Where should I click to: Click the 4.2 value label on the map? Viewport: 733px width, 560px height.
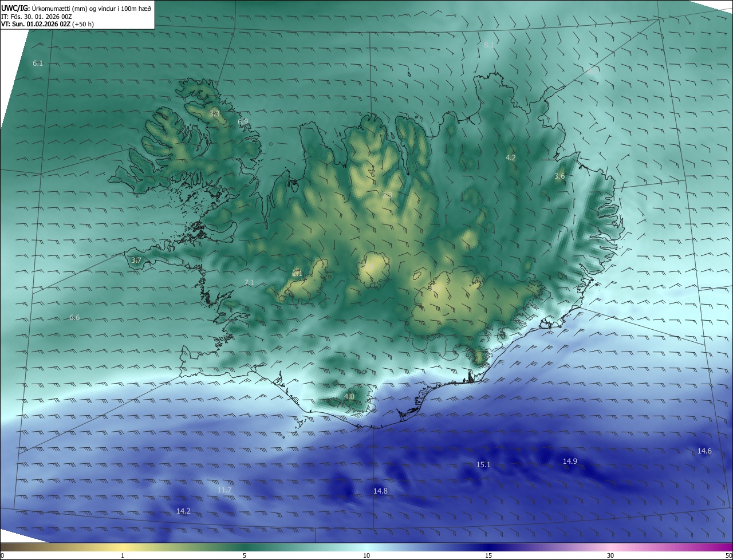(x=511, y=157)
